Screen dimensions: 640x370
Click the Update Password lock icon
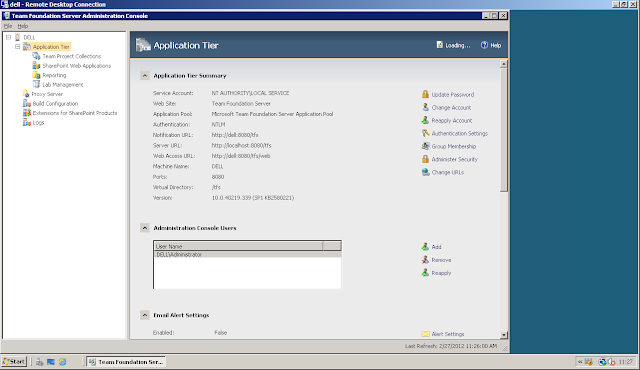pyautogui.click(x=425, y=94)
